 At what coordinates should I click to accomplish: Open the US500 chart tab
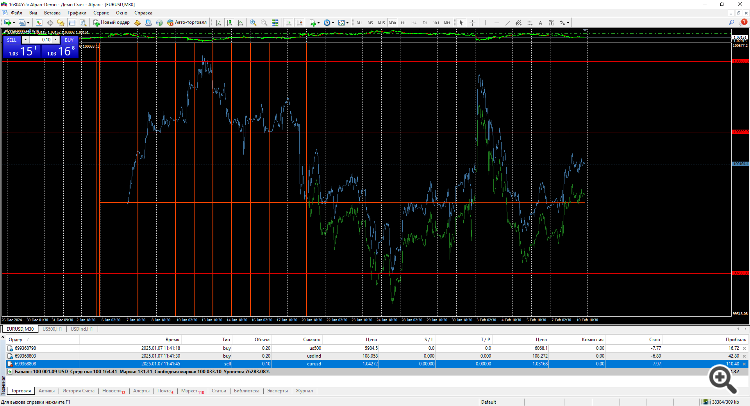point(50,329)
